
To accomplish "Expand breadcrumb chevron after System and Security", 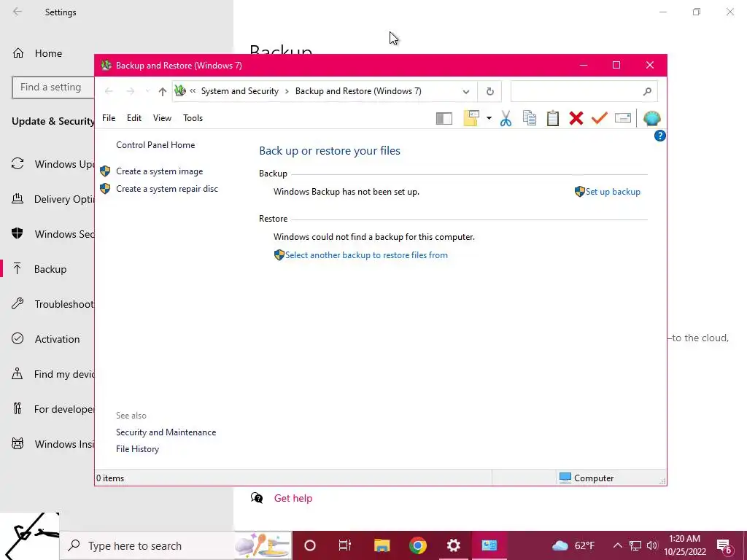I will pos(287,91).
